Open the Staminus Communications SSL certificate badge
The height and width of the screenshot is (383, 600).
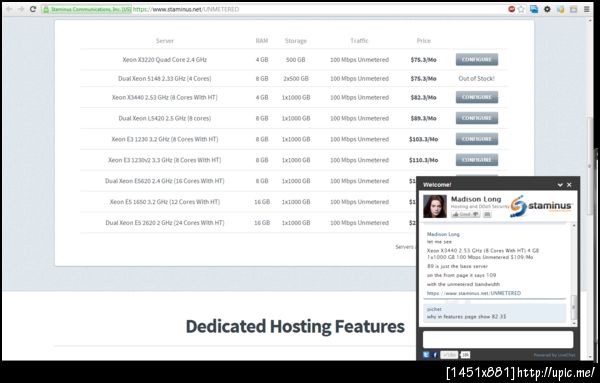pos(87,9)
